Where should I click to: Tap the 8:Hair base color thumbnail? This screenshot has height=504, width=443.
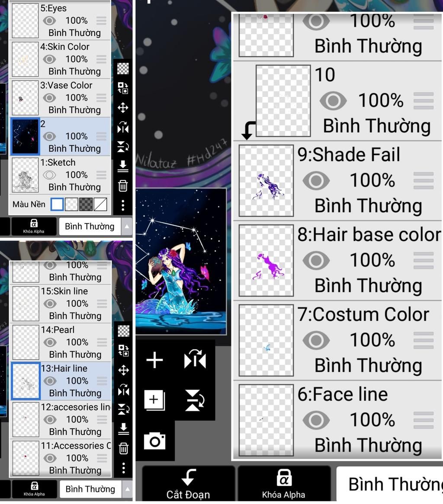[266, 260]
